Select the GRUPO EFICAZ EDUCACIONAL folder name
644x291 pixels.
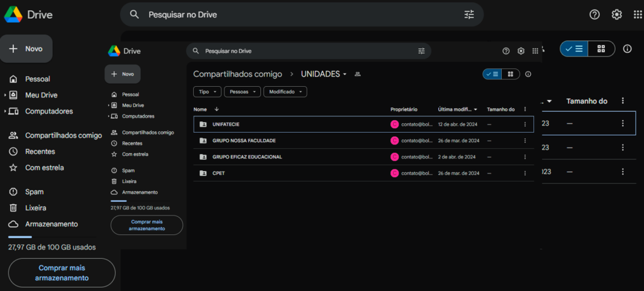[247, 156]
